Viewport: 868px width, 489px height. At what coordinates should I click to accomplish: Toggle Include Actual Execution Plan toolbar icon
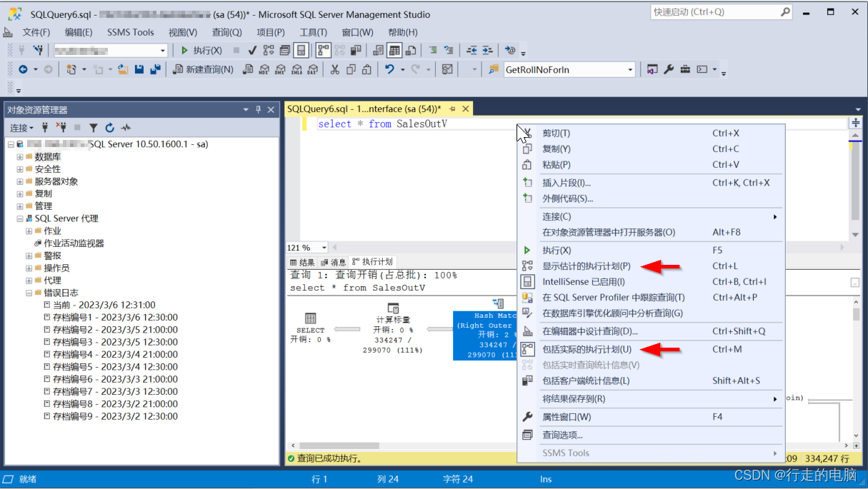324,51
